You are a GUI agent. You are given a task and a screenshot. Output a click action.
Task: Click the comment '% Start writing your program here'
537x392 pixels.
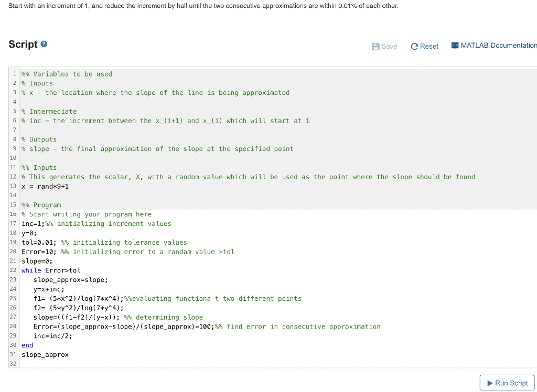pos(87,214)
